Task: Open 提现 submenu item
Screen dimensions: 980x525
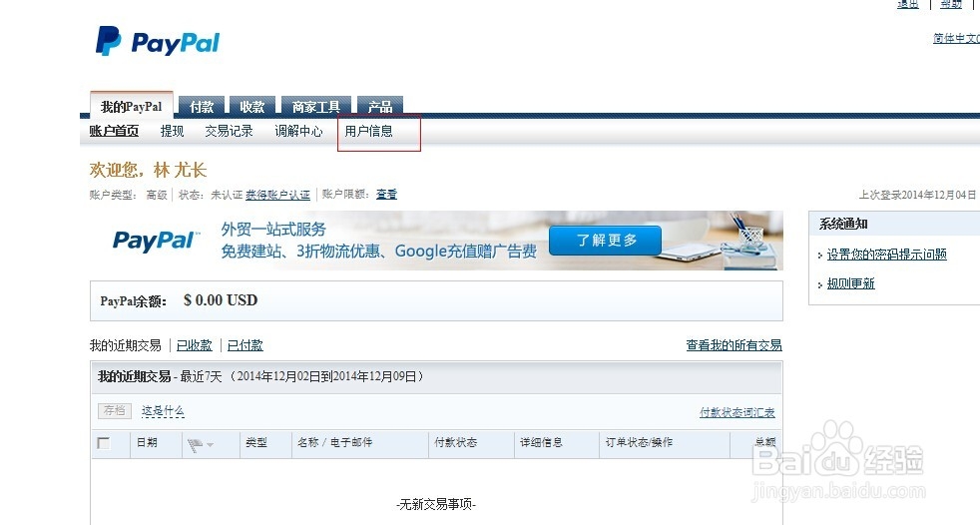Action: coord(172,132)
